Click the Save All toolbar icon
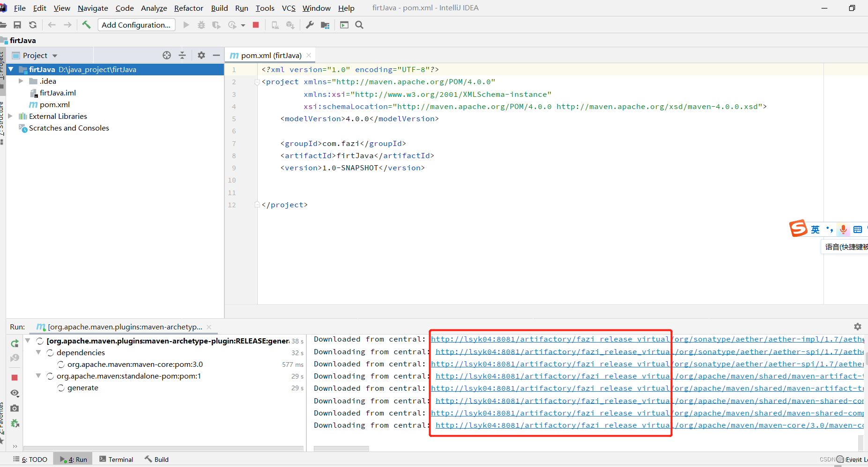 click(x=17, y=25)
